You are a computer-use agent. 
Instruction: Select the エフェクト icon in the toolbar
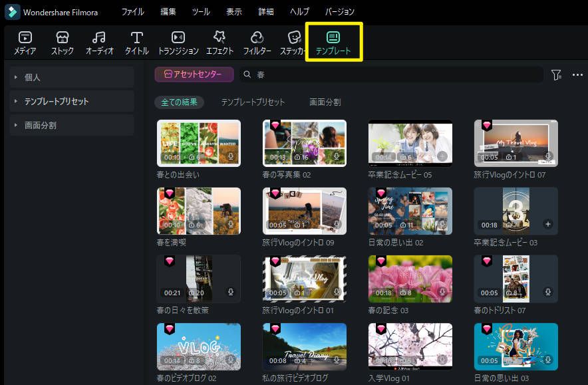point(220,42)
